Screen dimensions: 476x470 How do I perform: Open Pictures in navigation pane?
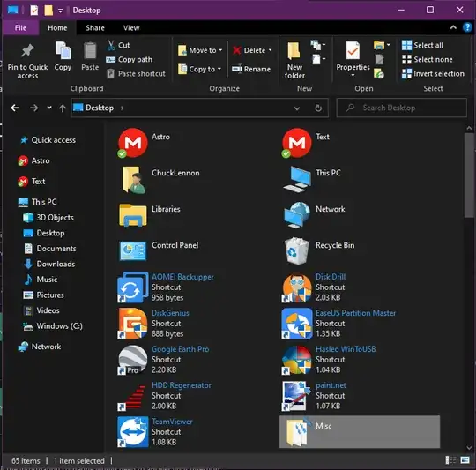pyautogui.click(x=44, y=295)
